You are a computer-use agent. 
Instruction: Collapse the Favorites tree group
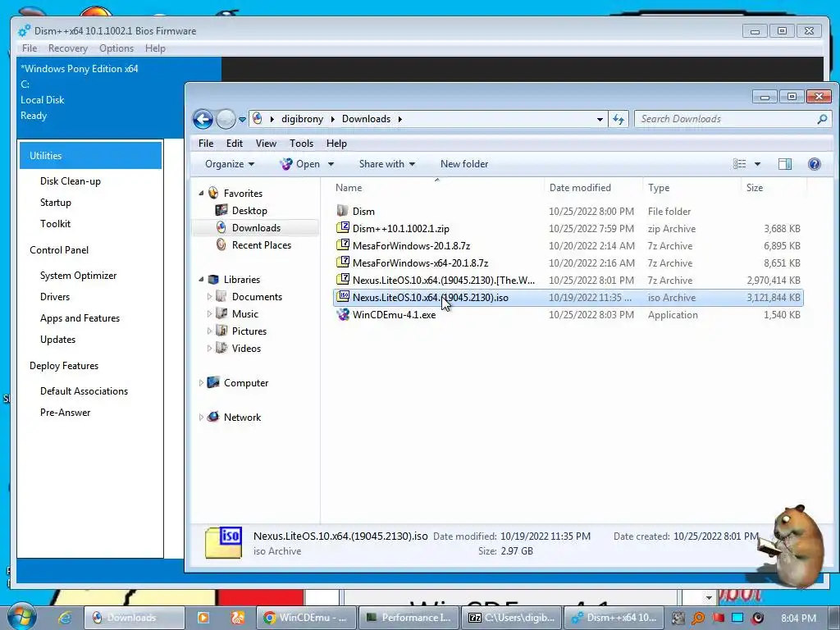[202, 193]
